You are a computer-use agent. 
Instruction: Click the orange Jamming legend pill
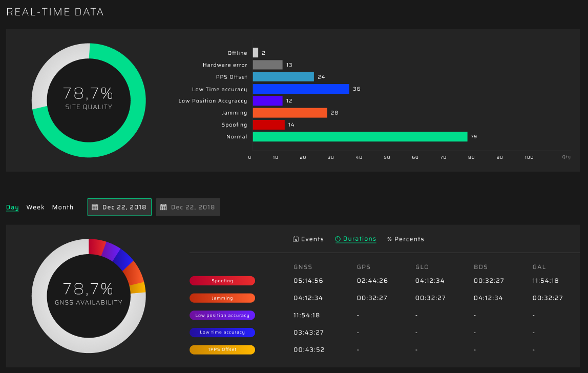point(222,298)
